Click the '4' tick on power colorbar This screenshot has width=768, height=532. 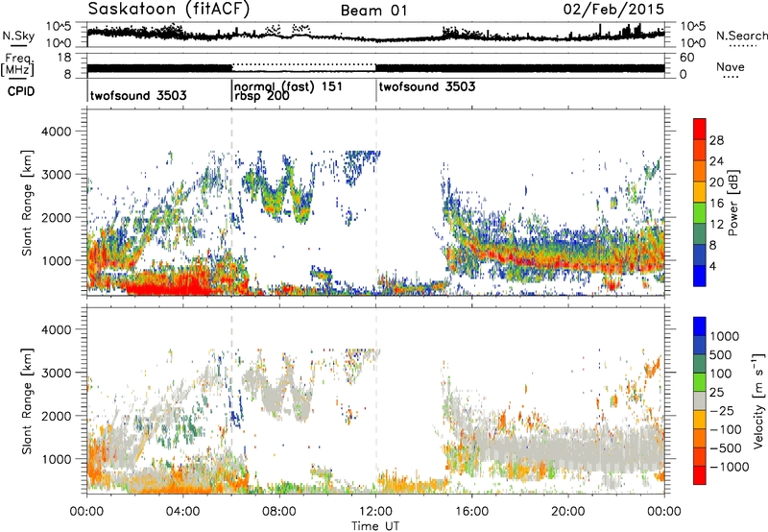(712, 266)
